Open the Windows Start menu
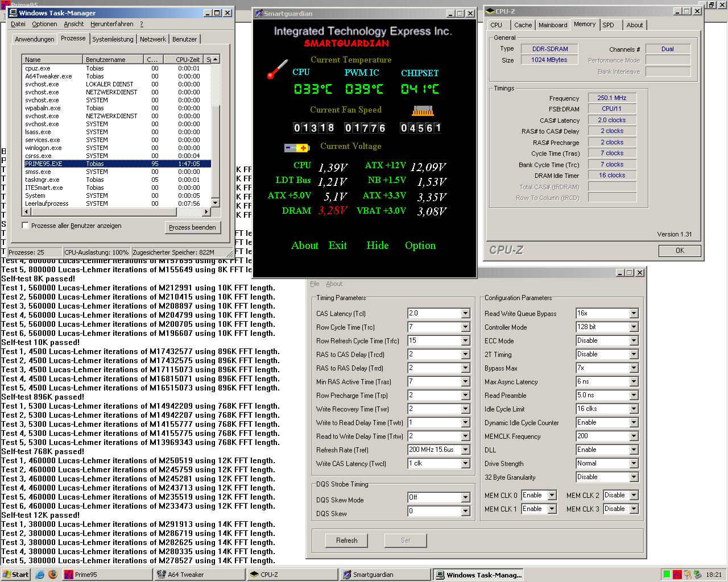 pyautogui.click(x=15, y=575)
